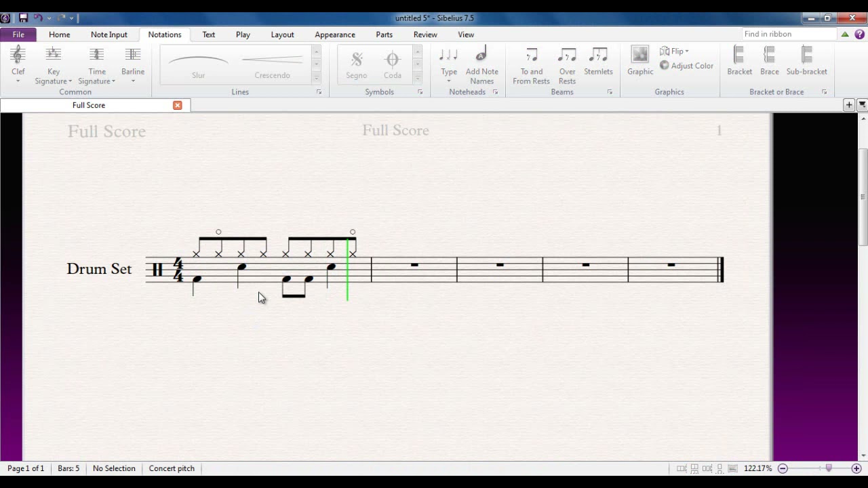This screenshot has width=868, height=488.
Task: Click 'No Selection' in status bar
Action: [114, 468]
